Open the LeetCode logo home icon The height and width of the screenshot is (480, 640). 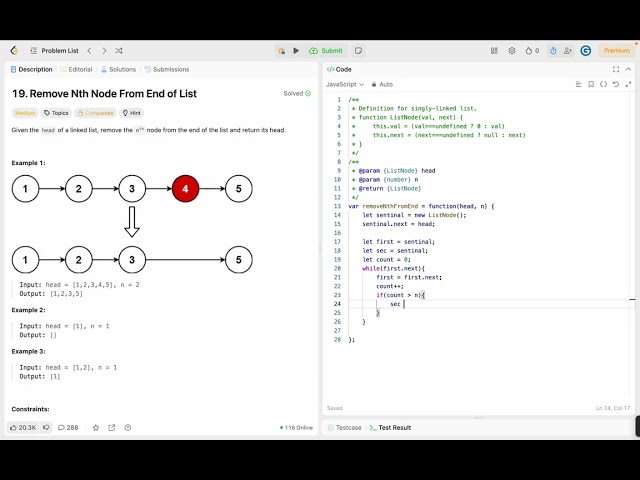[14, 51]
